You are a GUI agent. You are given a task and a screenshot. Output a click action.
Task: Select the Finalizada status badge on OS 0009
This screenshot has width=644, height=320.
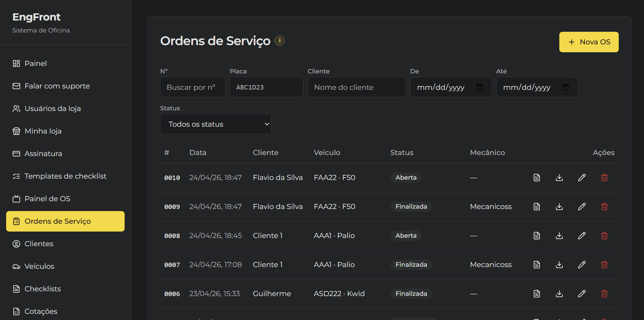[411, 206]
